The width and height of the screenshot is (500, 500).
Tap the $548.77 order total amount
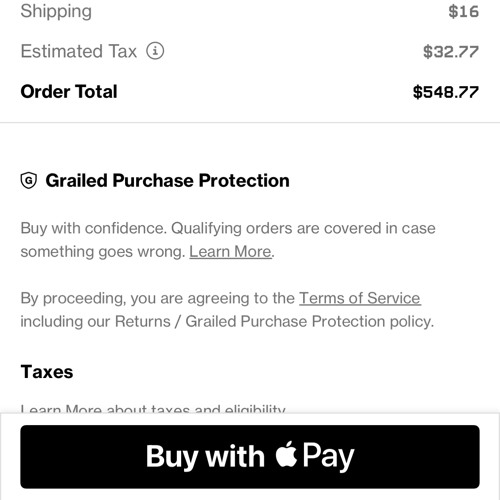coord(446,92)
